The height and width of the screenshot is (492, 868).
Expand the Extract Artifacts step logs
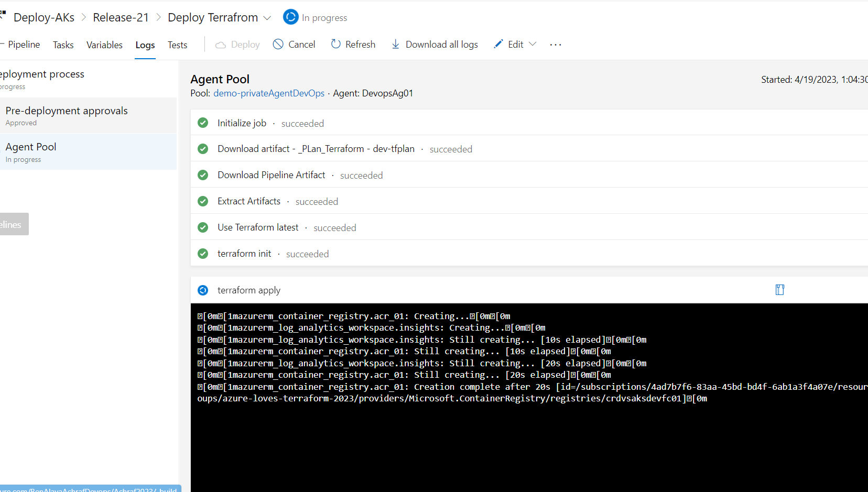click(x=249, y=201)
